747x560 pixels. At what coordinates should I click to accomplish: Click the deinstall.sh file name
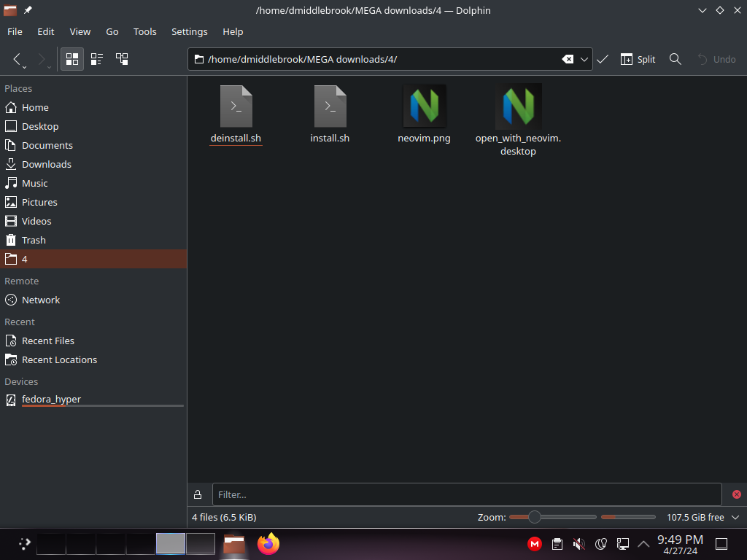[236, 138]
